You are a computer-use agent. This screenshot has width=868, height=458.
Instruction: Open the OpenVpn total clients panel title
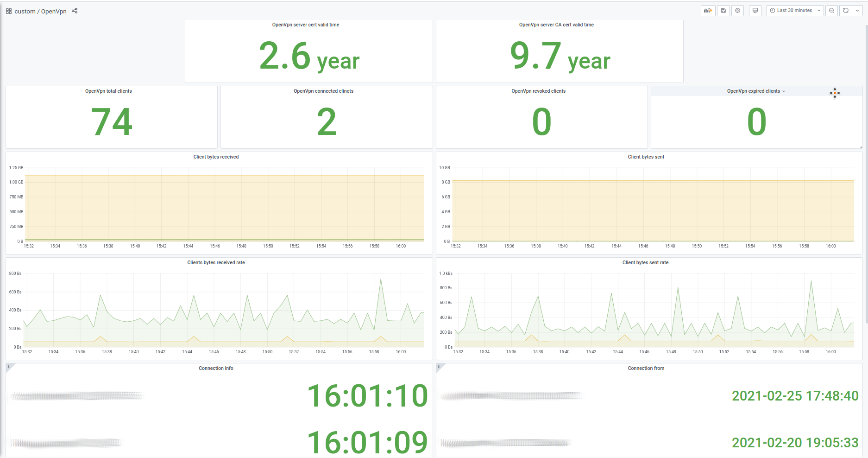pyautogui.click(x=108, y=91)
